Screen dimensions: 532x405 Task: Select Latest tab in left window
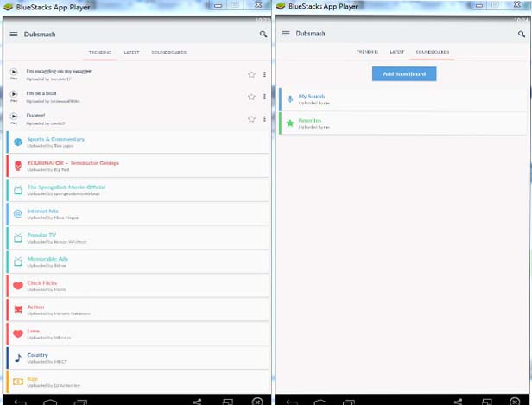[x=131, y=52]
